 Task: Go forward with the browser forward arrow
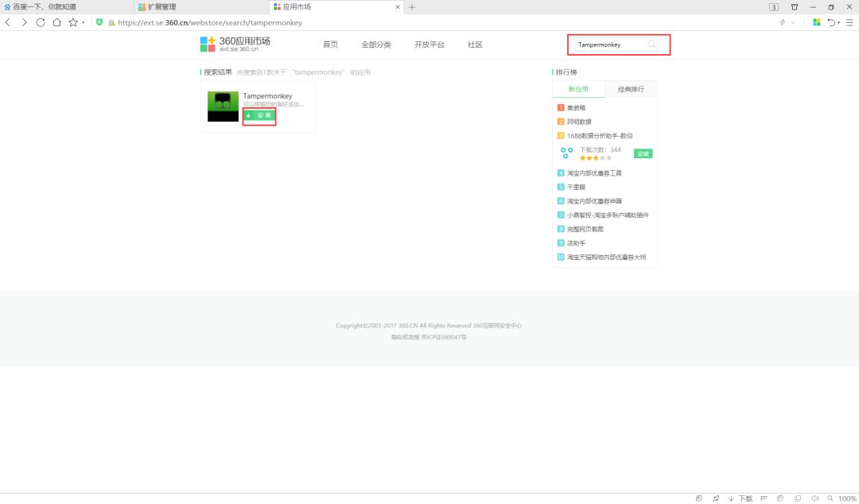tap(24, 22)
